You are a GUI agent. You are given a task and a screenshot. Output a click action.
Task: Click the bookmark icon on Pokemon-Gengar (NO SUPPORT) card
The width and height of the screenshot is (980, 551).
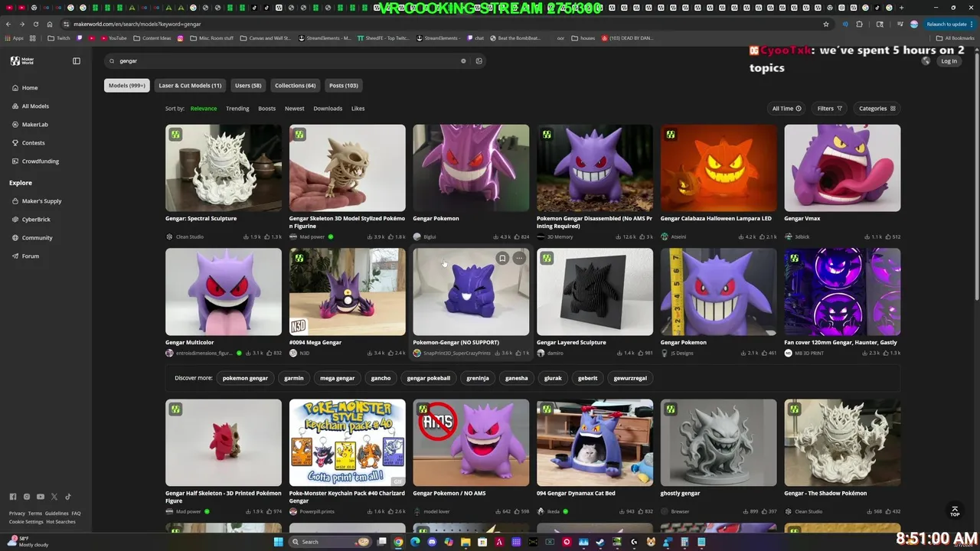502,259
